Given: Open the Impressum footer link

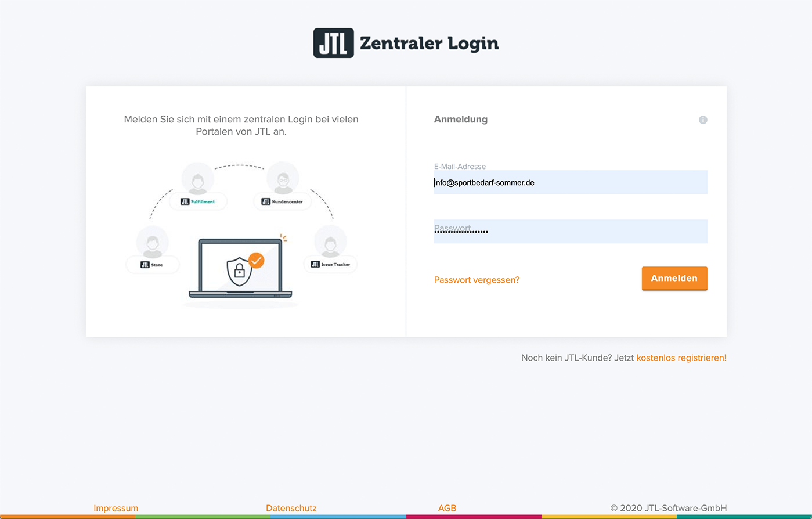Looking at the screenshot, I should [116, 508].
